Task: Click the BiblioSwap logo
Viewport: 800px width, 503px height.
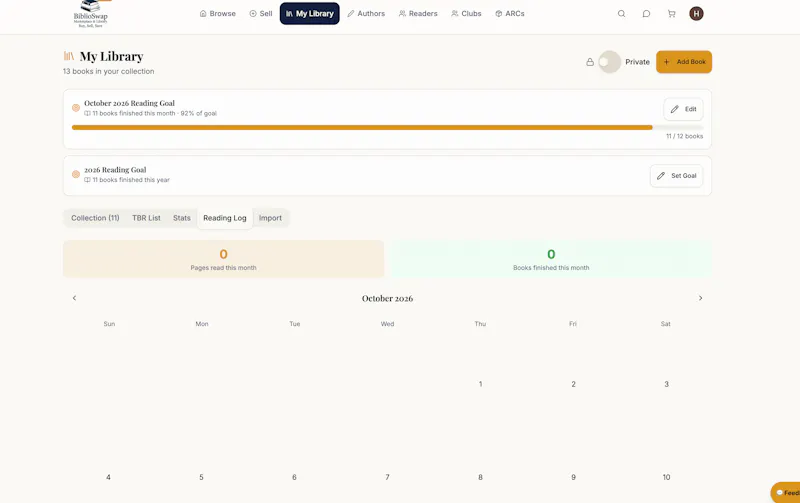Action: pyautogui.click(x=91, y=14)
